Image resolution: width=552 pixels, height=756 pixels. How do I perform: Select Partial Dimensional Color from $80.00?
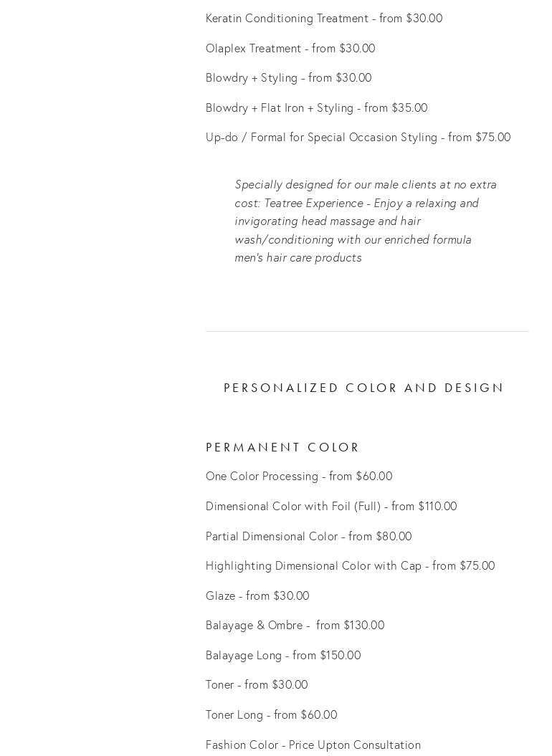308,536
